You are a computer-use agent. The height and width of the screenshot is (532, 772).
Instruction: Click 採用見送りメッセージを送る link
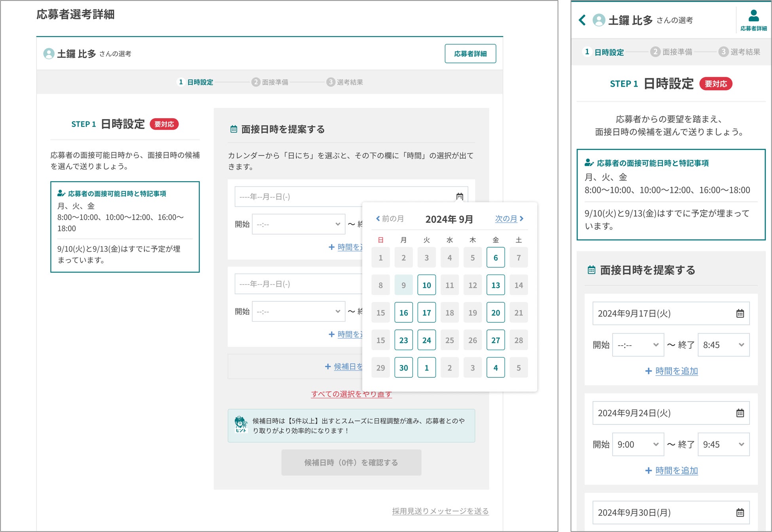click(440, 511)
